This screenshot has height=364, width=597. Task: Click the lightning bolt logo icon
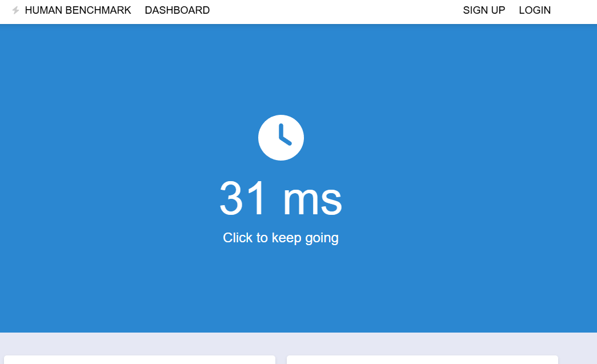point(15,10)
